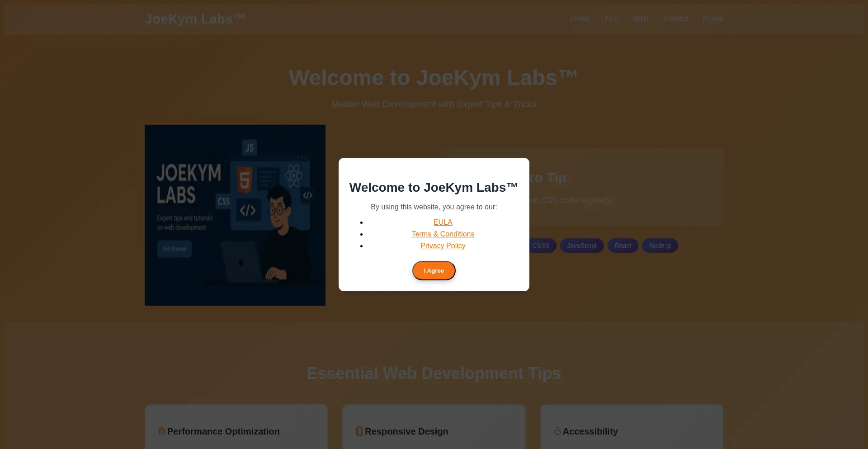Click the Performance Optimization icon

click(x=161, y=431)
